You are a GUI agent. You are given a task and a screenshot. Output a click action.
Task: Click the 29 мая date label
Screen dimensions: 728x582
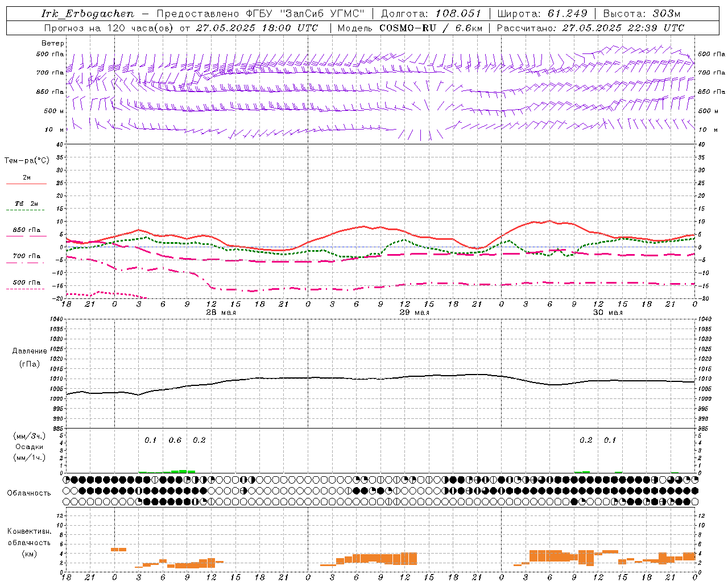414,313
